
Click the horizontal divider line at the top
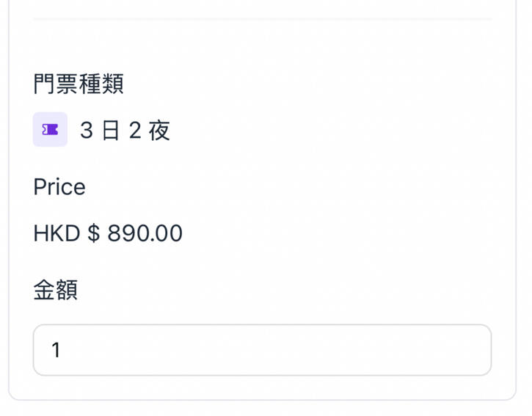point(262,18)
